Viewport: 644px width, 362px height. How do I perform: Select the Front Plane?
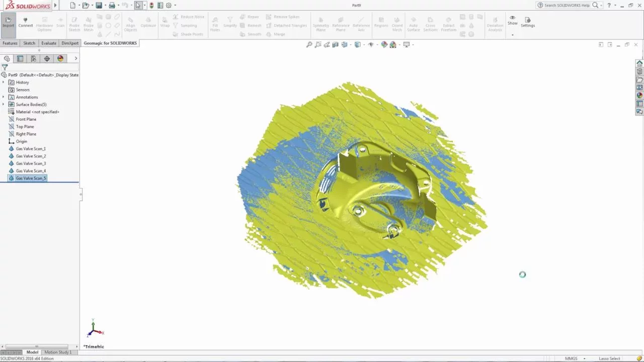[x=22, y=119]
